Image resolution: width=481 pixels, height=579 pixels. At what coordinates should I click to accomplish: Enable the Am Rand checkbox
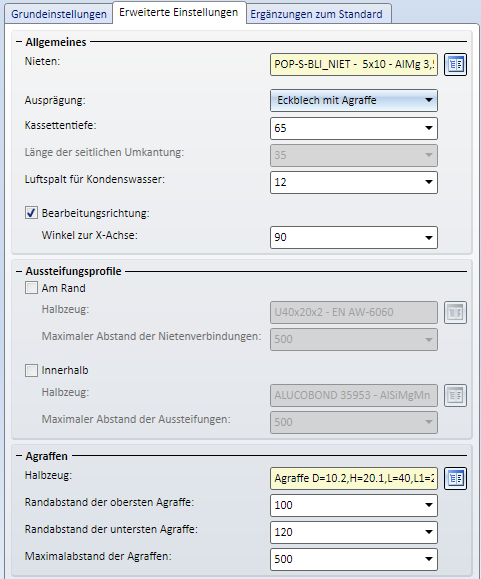click(x=31, y=288)
